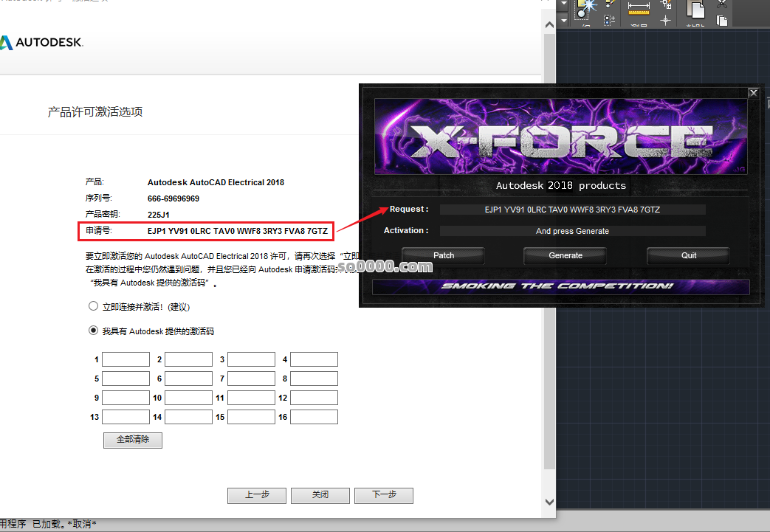This screenshot has height=532, width=770.
Task: Click 'Autodesk 2018 products' text in X-Force
Action: (561, 185)
